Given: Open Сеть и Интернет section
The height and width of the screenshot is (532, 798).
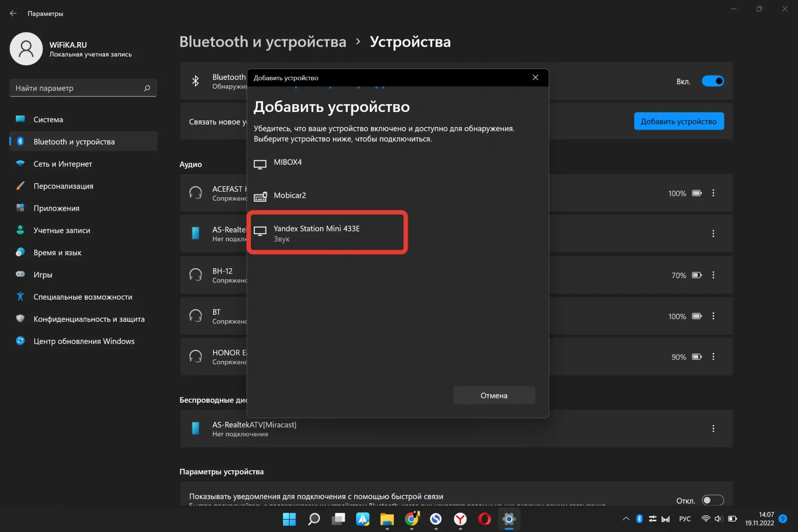Looking at the screenshot, I should tap(83, 164).
